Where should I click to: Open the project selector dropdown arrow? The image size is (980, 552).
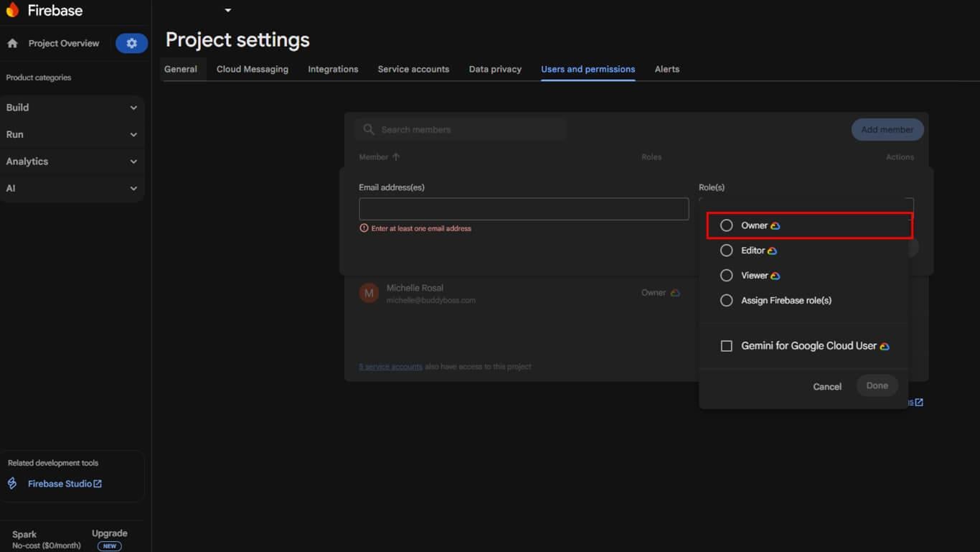click(228, 11)
